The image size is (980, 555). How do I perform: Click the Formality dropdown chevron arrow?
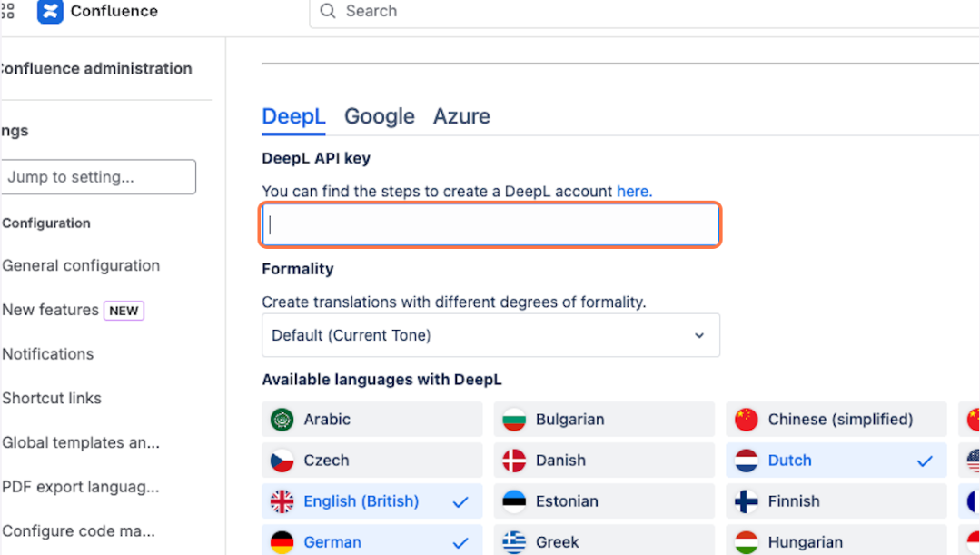pos(699,335)
